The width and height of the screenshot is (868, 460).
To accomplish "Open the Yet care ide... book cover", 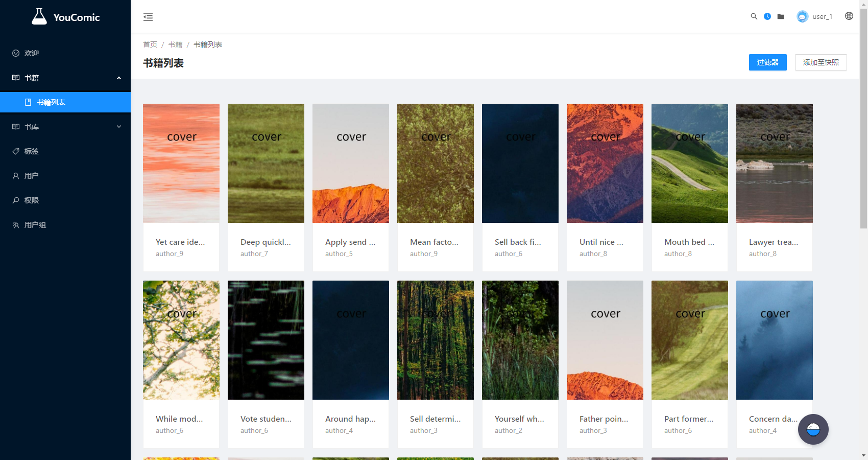I will coord(181,163).
